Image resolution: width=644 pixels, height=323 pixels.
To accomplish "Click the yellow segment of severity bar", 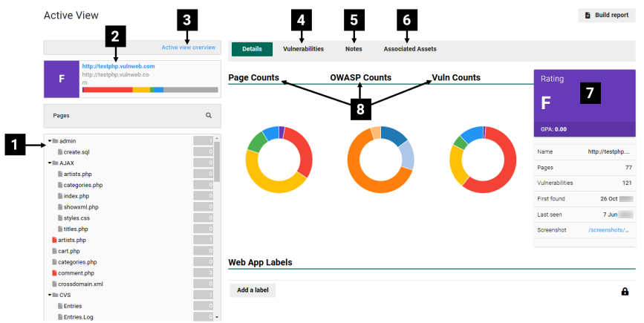I will (141, 89).
